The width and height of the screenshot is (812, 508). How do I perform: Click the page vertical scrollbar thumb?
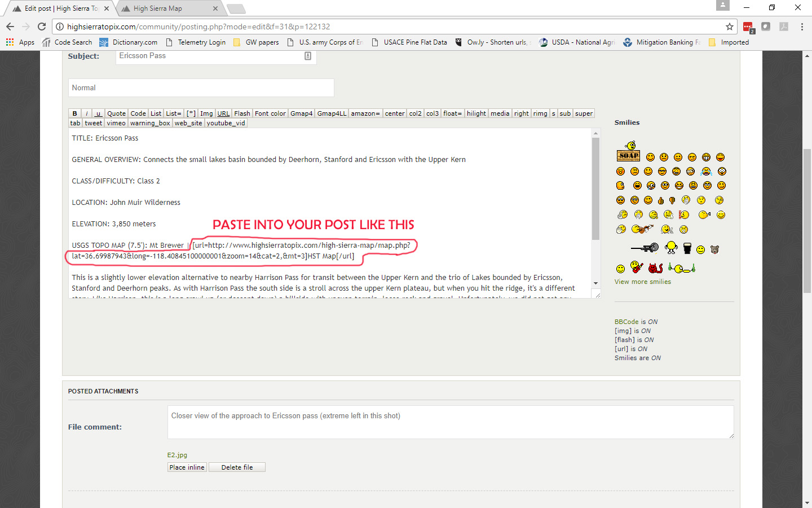pyautogui.click(x=807, y=220)
